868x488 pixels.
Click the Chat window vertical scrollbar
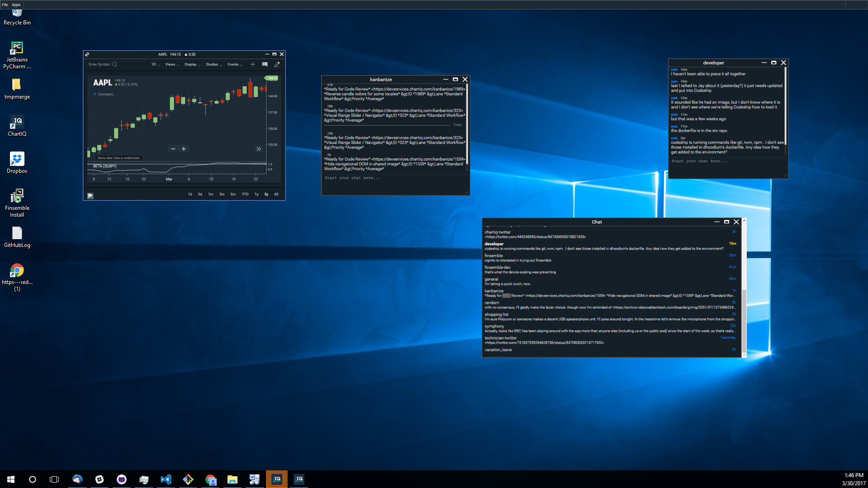point(744,321)
